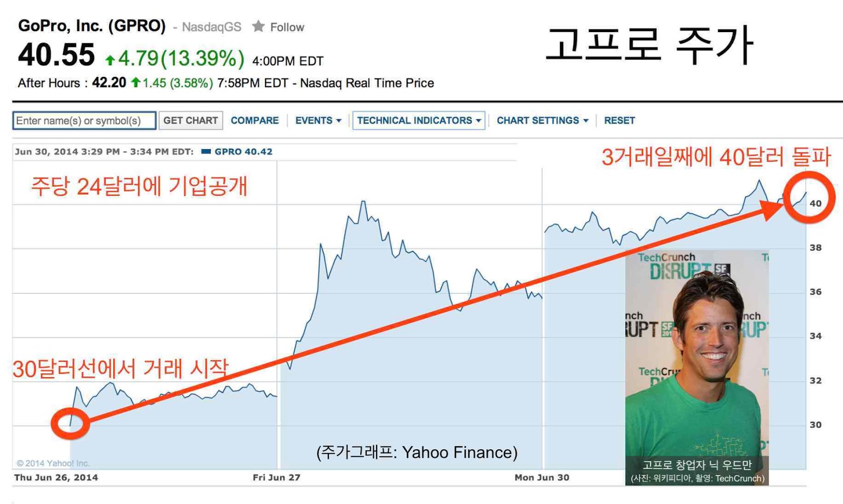Click the Nick Woodman photo
The width and height of the screenshot is (843, 504).
click(697, 358)
